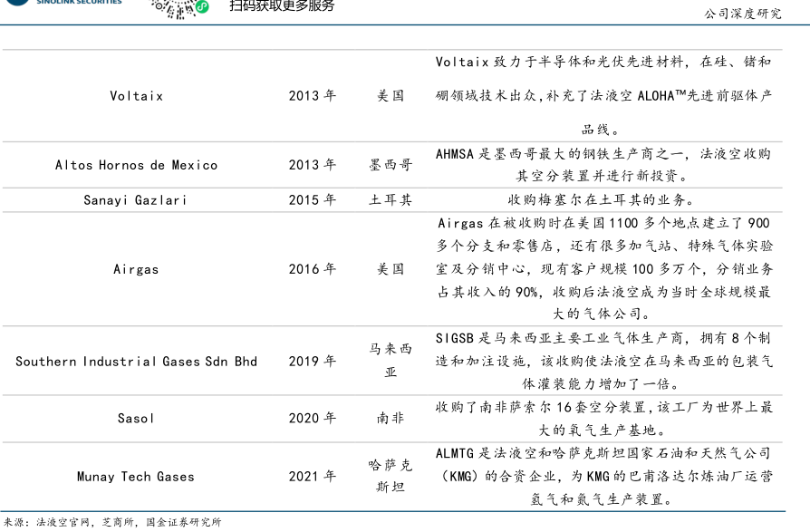
Task: Click the green mini-program badge on QR code
Action: [202, 7]
